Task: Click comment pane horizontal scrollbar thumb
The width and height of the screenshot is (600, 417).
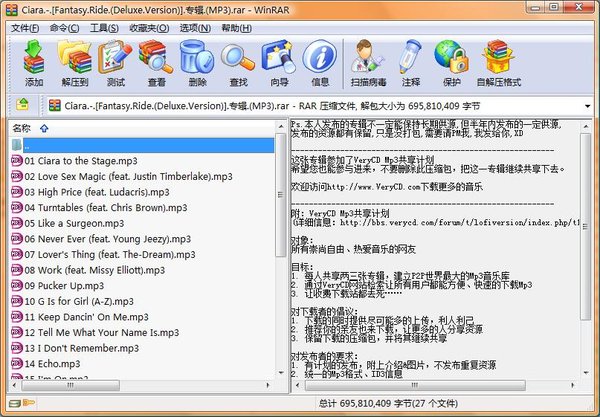Action: [415, 385]
